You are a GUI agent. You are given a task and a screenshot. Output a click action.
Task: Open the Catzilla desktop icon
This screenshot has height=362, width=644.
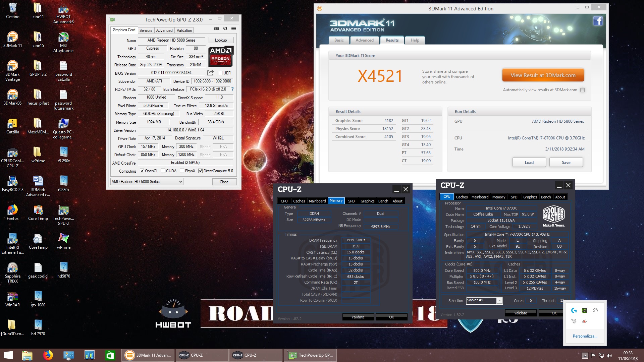13,126
